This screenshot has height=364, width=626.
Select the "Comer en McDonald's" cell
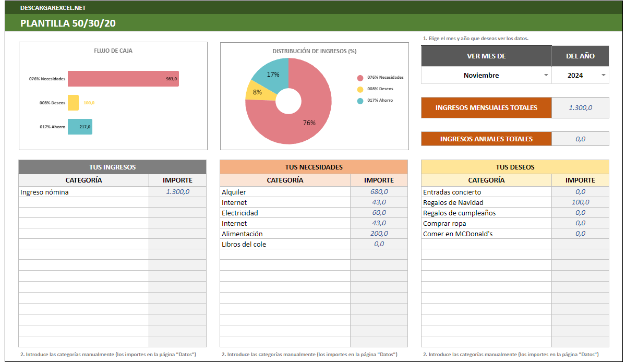click(x=459, y=234)
